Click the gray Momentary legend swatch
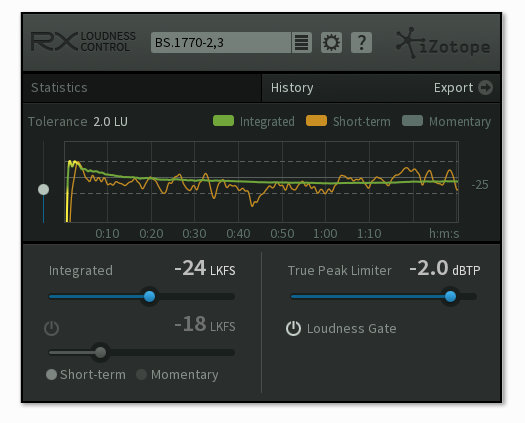 pyautogui.click(x=412, y=121)
